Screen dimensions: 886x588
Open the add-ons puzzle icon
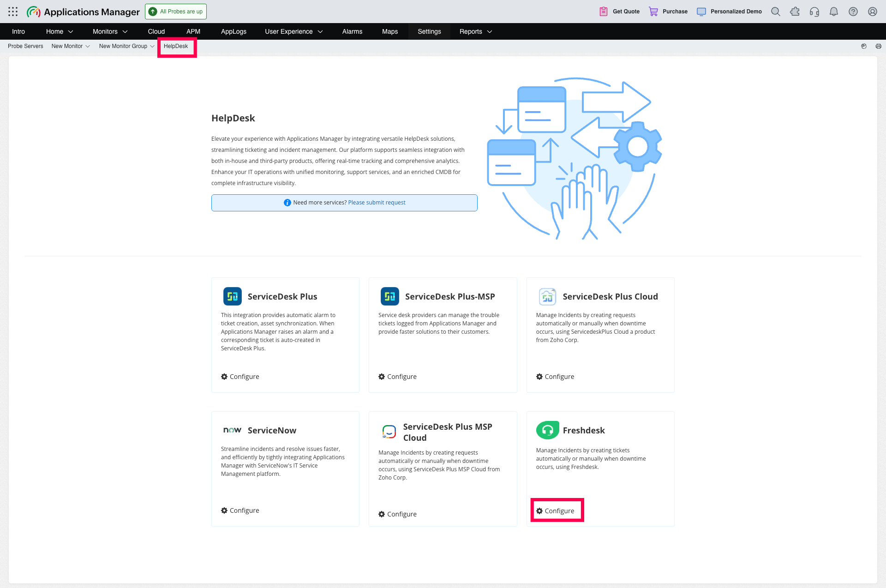point(795,12)
